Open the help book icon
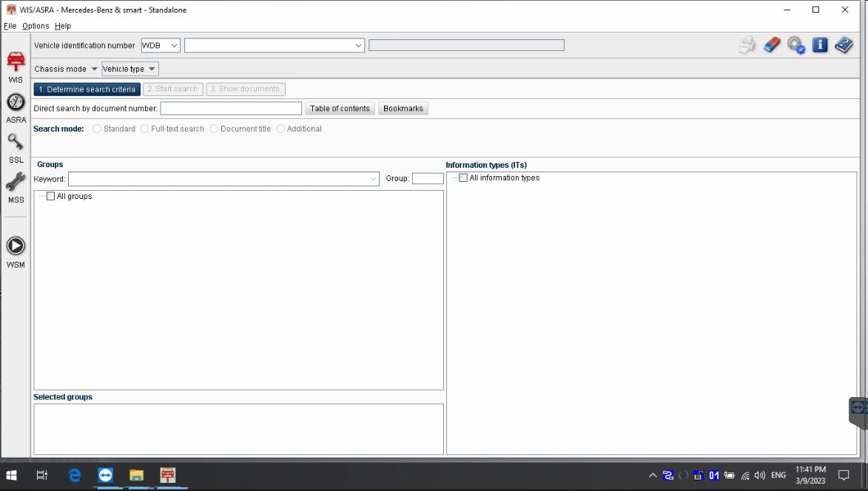This screenshot has height=491, width=868. pos(843,44)
